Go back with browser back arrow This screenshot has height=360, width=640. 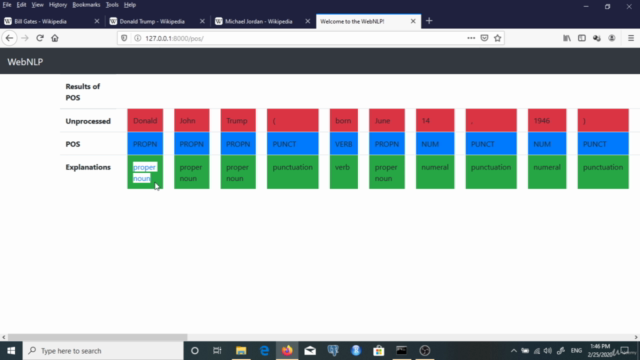(x=9, y=38)
